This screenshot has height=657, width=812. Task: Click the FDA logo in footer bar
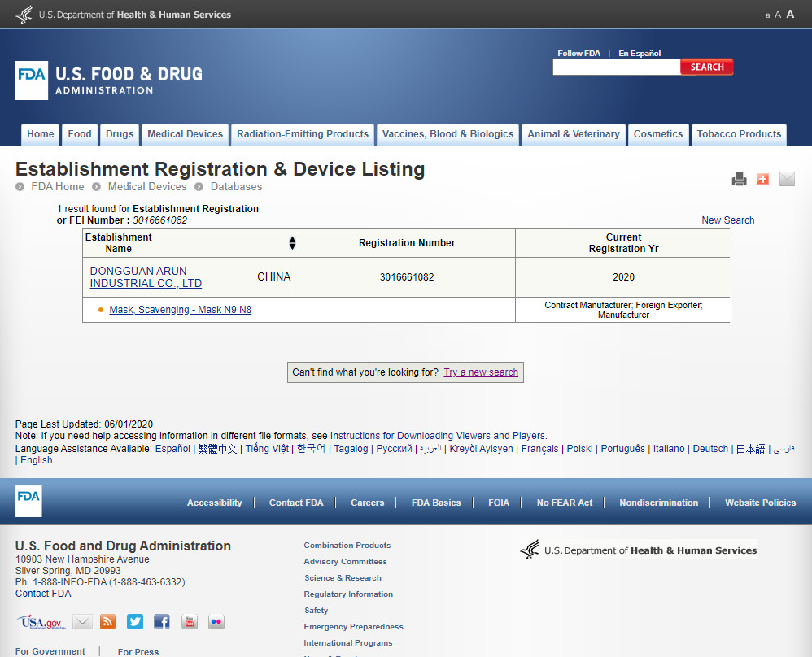pos(28,501)
